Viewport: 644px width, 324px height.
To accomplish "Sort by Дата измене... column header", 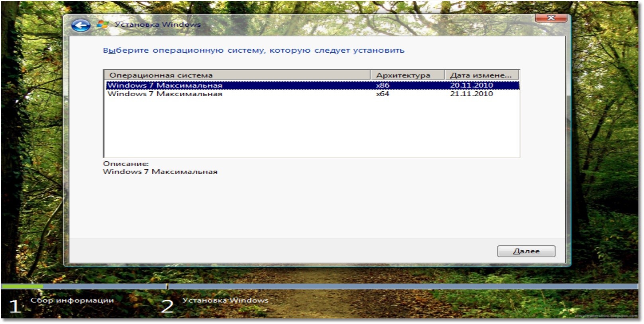I will (x=481, y=75).
